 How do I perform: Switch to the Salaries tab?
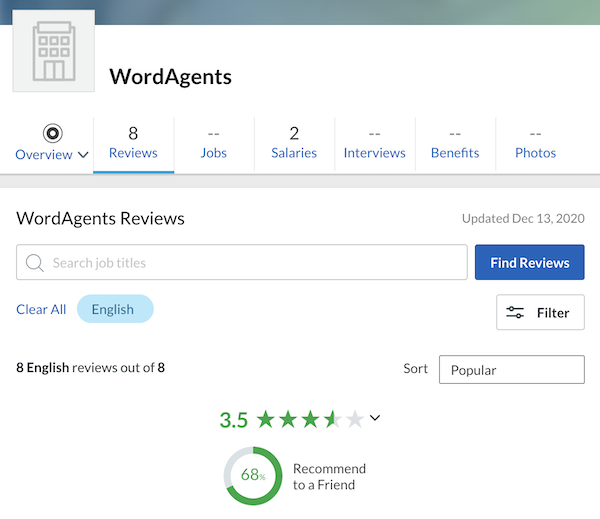click(294, 145)
